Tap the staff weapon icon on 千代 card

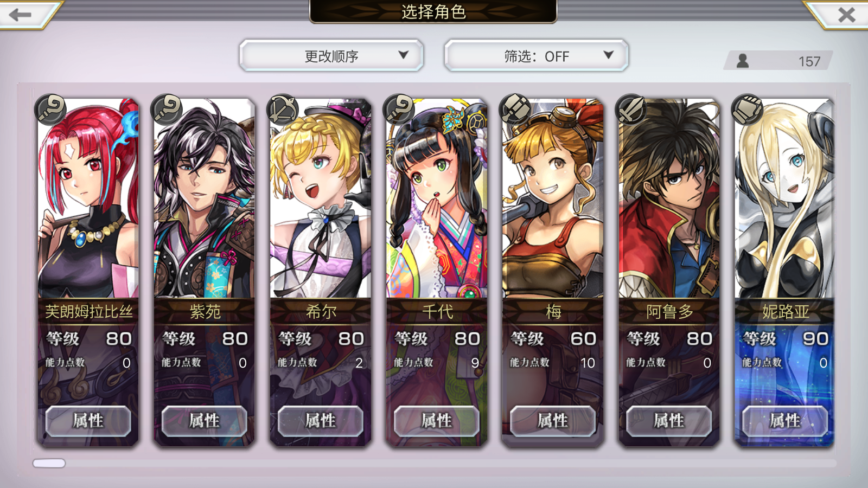coord(399,110)
